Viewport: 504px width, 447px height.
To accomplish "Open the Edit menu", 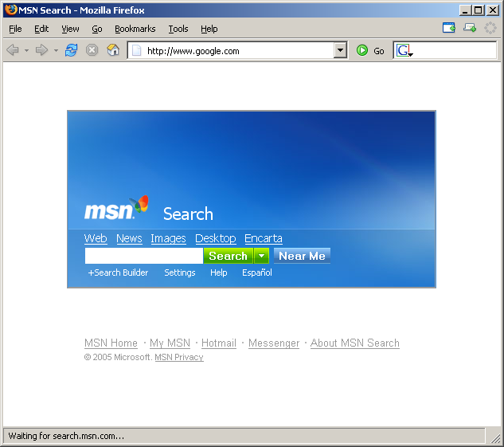I will 41,29.
